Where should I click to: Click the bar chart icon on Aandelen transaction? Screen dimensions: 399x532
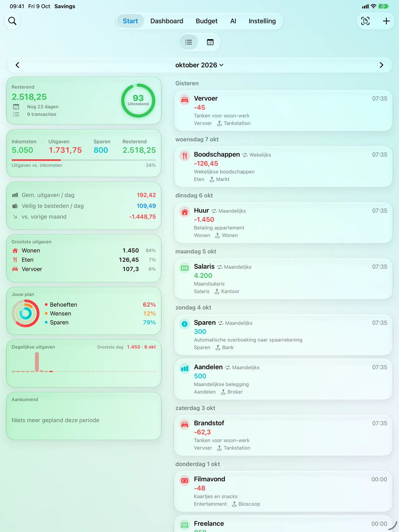(x=185, y=369)
